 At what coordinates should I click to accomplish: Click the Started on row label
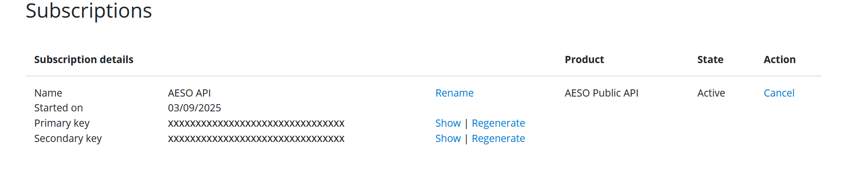click(x=58, y=108)
